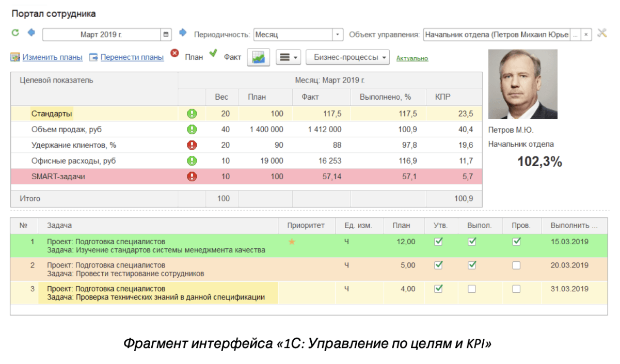
Task: Open the Бизнес-процессы dropdown
Action: [x=347, y=57]
